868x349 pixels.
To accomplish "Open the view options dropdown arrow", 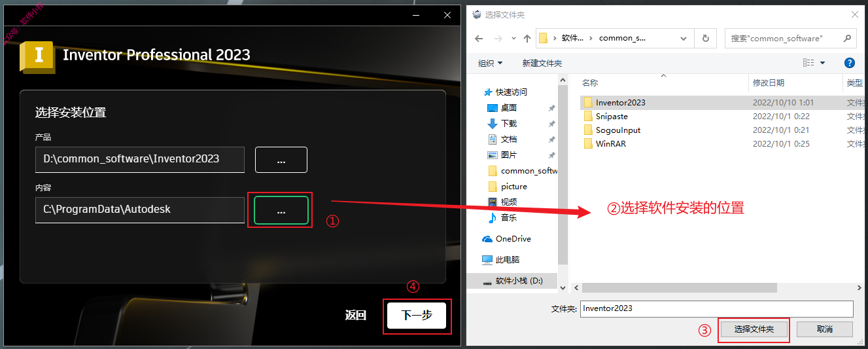I will tap(822, 63).
